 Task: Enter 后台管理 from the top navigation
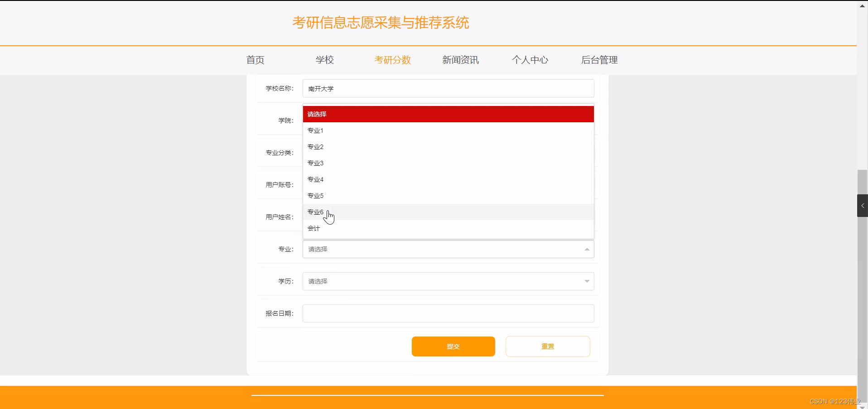[x=599, y=59]
